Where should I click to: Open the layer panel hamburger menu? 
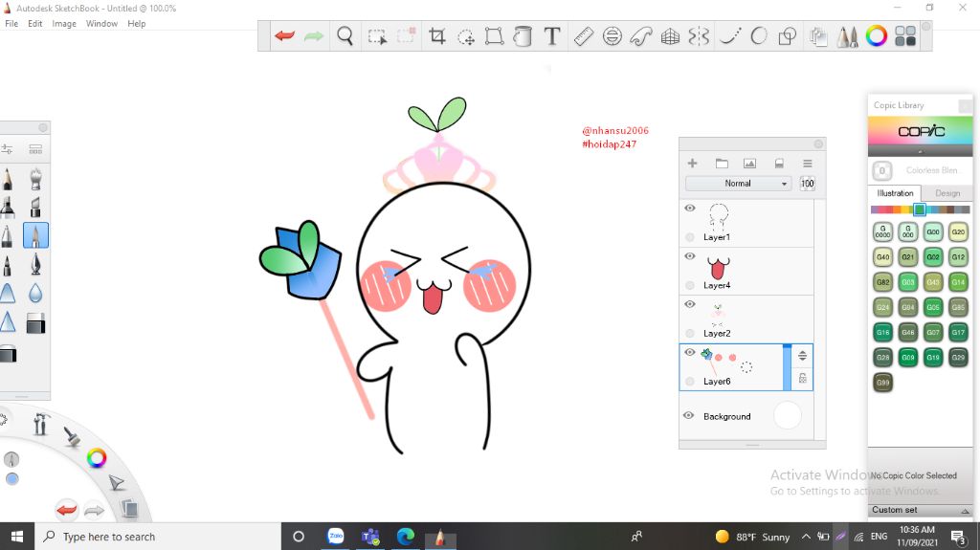808,164
